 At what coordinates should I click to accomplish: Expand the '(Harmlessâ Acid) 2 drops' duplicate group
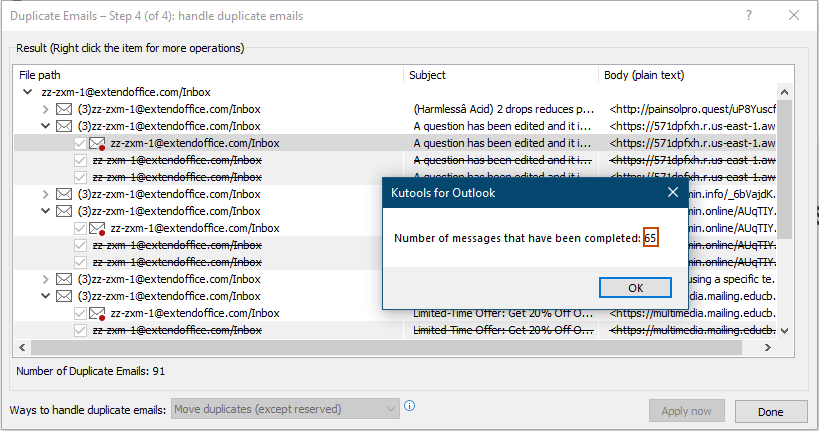coord(45,109)
